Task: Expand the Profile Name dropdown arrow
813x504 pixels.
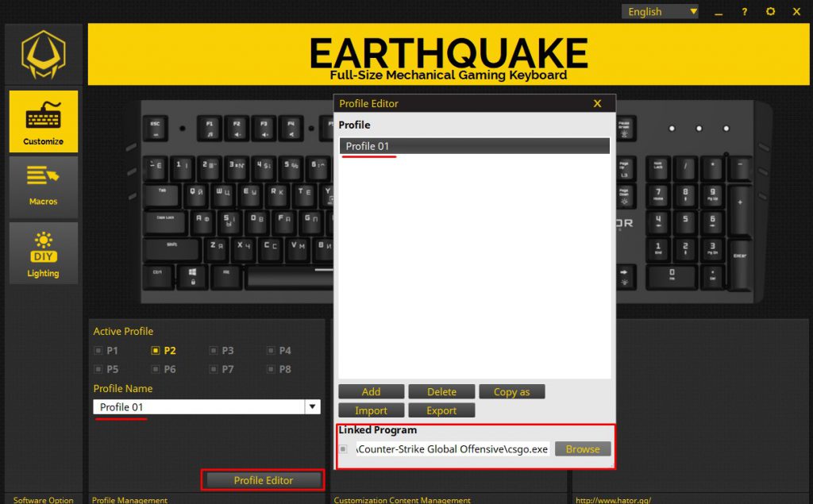Action: pos(314,406)
